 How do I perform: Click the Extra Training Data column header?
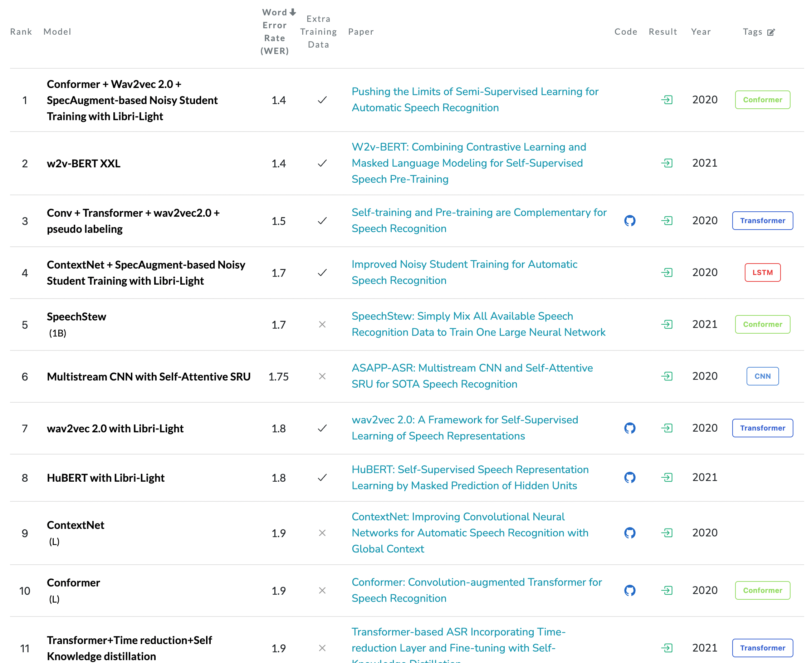[318, 32]
